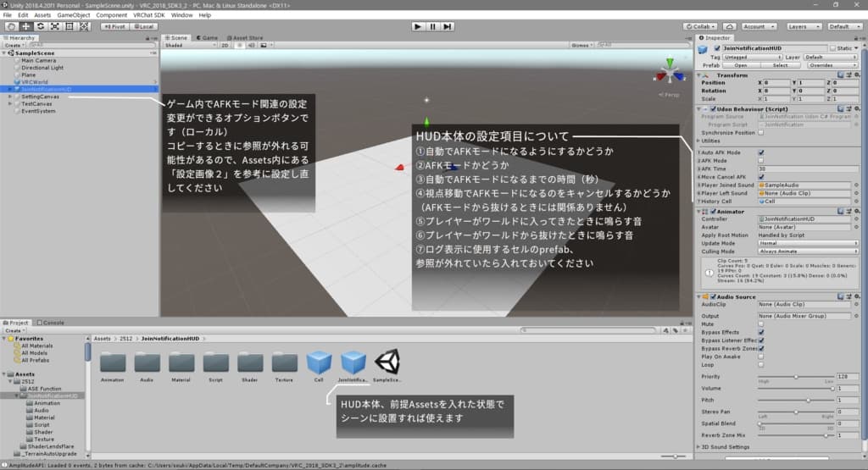The height and width of the screenshot is (470, 868).
Task: Toggle Auto AFK Mode checkbox
Action: [761, 152]
